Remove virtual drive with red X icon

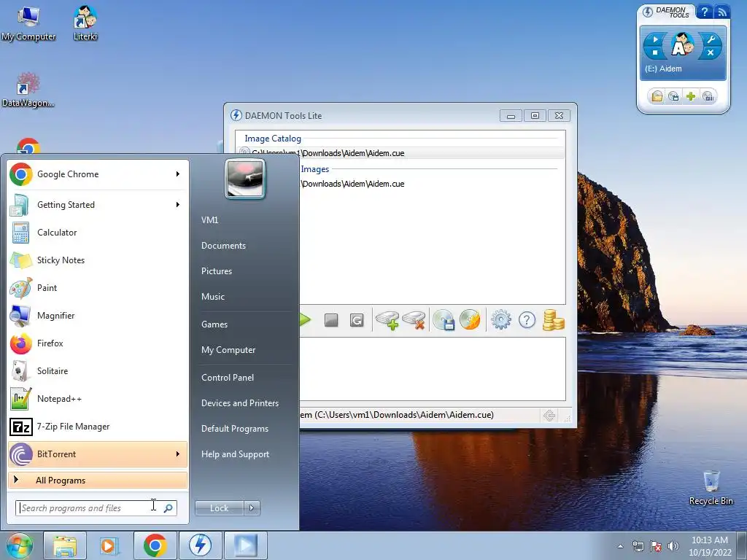point(414,320)
